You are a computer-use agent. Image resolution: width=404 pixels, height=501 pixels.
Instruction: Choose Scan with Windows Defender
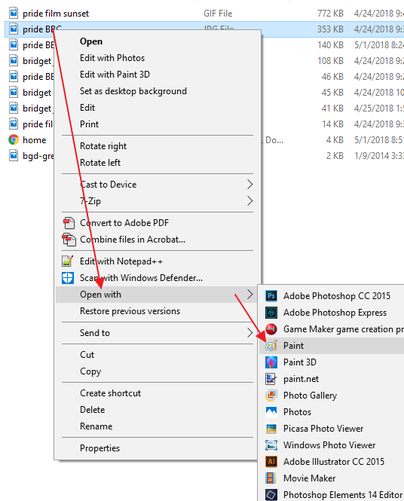[x=141, y=278]
